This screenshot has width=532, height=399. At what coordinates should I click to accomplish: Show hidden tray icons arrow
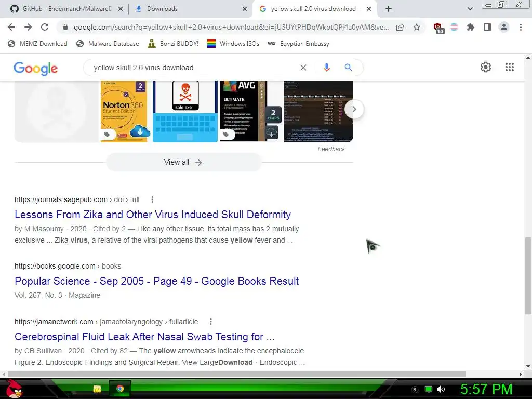[x=415, y=390]
